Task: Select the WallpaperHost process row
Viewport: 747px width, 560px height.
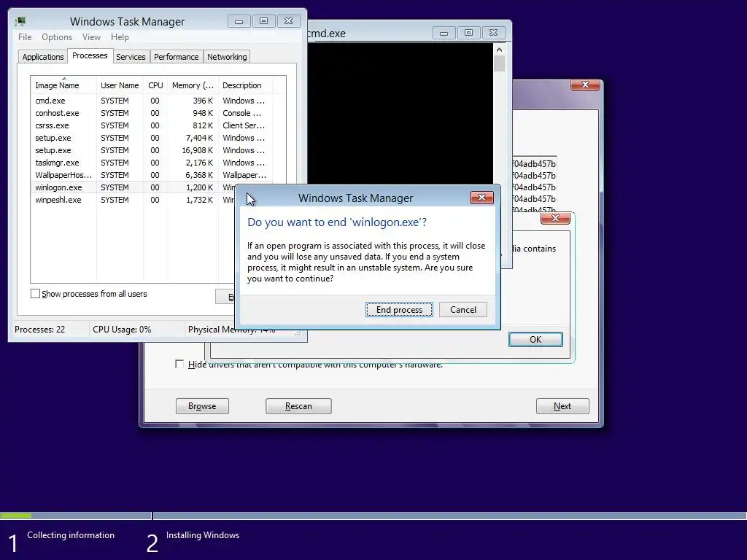Action: coord(152,175)
